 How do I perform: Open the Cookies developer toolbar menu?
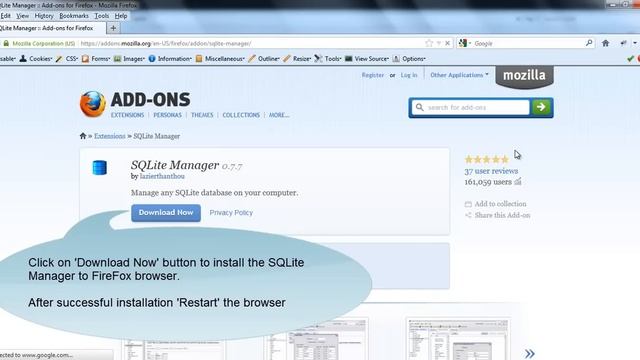(x=36, y=59)
